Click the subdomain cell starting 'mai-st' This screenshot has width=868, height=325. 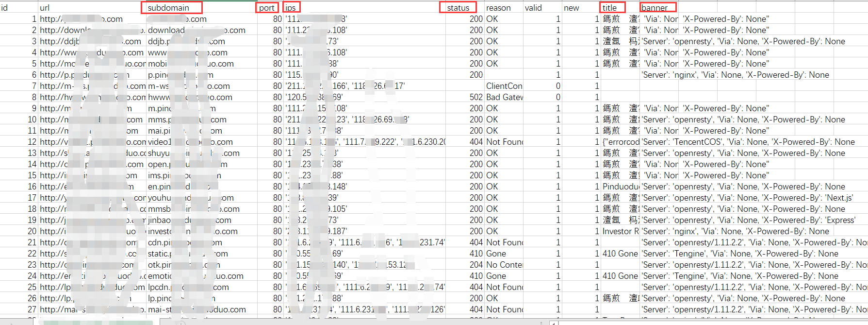tap(201, 309)
